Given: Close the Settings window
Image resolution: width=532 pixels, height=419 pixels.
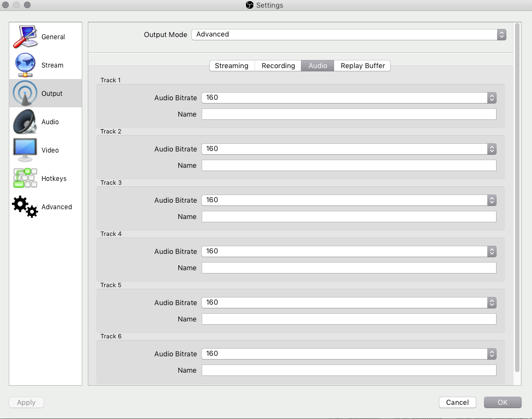Looking at the screenshot, I should pyautogui.click(x=5, y=5).
